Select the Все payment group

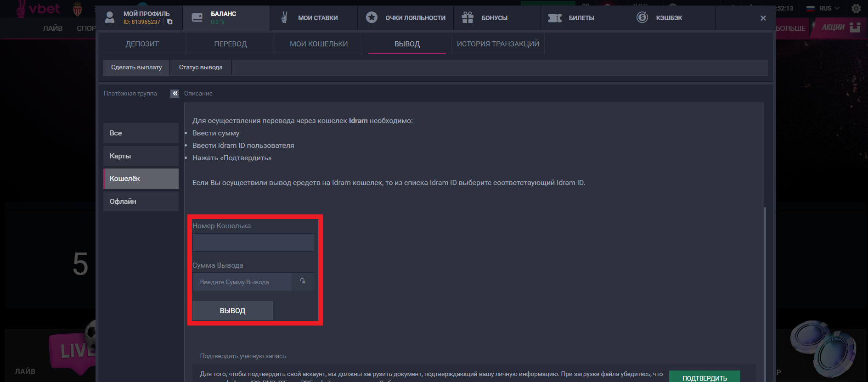point(141,133)
